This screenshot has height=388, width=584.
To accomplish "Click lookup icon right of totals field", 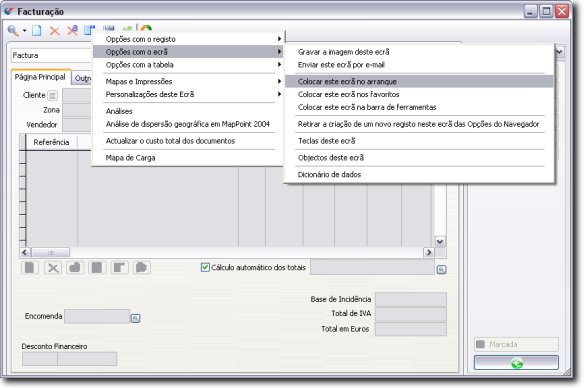I will click(441, 269).
